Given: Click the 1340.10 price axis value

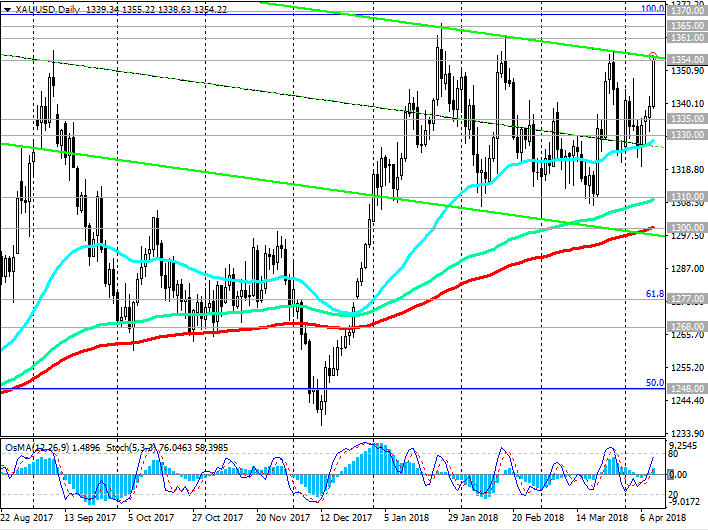Looking at the screenshot, I should coord(688,104).
